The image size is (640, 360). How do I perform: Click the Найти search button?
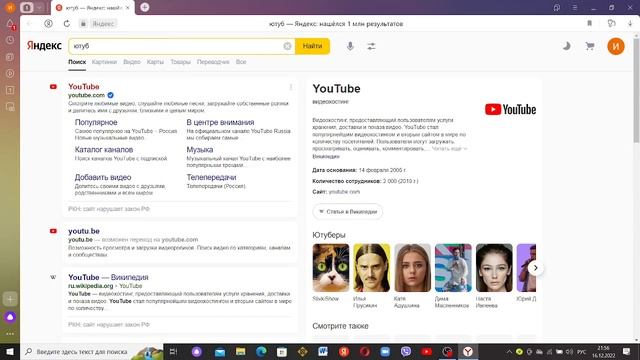click(312, 46)
